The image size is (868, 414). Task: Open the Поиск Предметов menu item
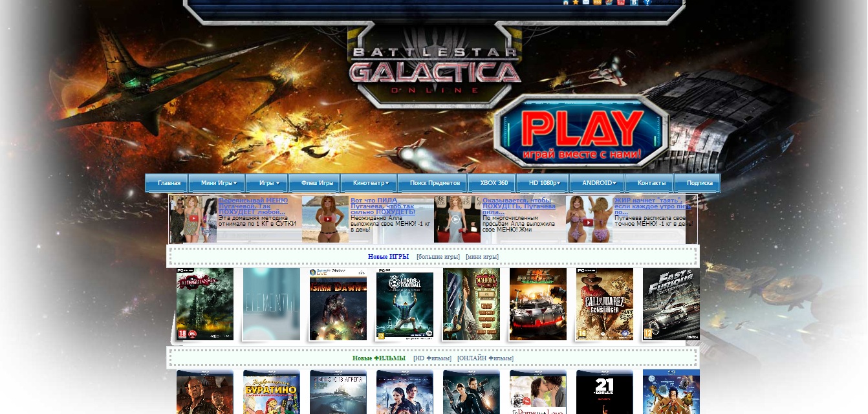(433, 183)
